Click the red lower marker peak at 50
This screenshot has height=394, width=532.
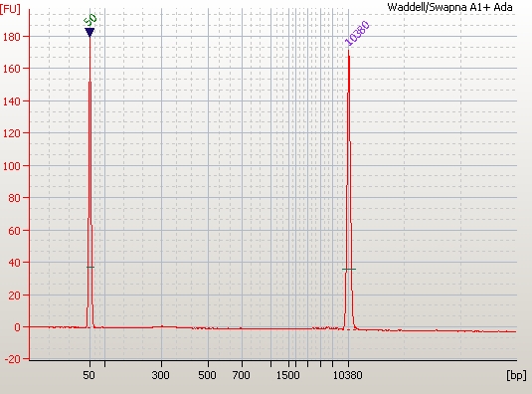[x=89, y=181]
